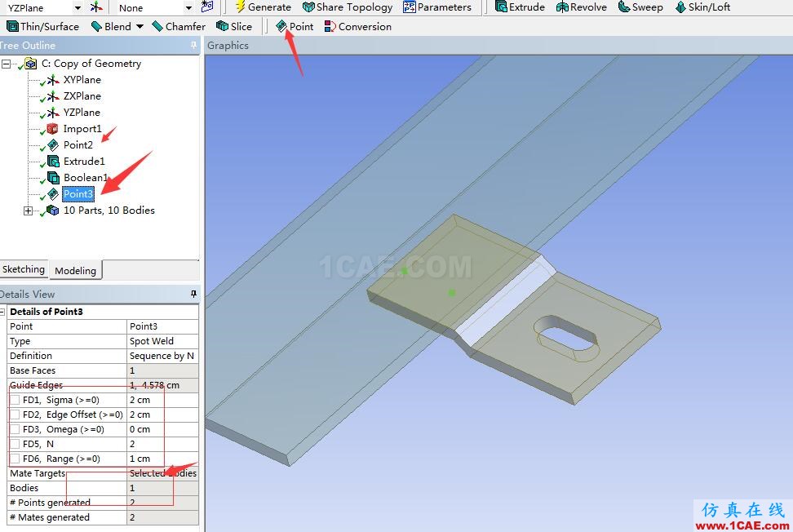Expand the 10 Parts, 10 Bodies node
The height and width of the screenshot is (532, 793).
[x=29, y=211]
